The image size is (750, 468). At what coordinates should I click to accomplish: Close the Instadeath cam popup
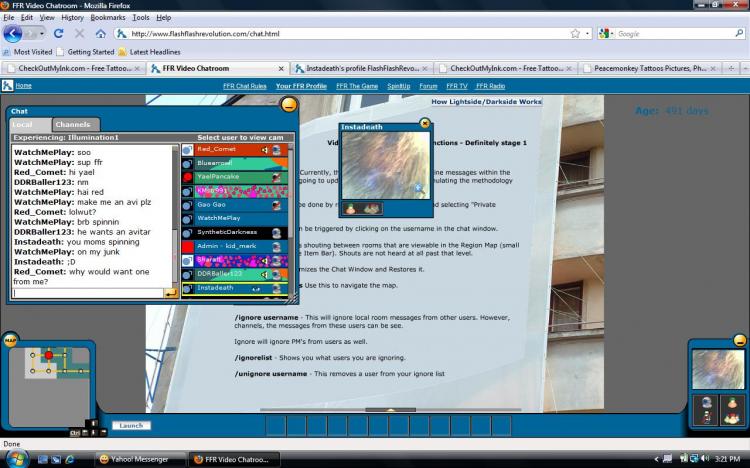[x=424, y=123]
